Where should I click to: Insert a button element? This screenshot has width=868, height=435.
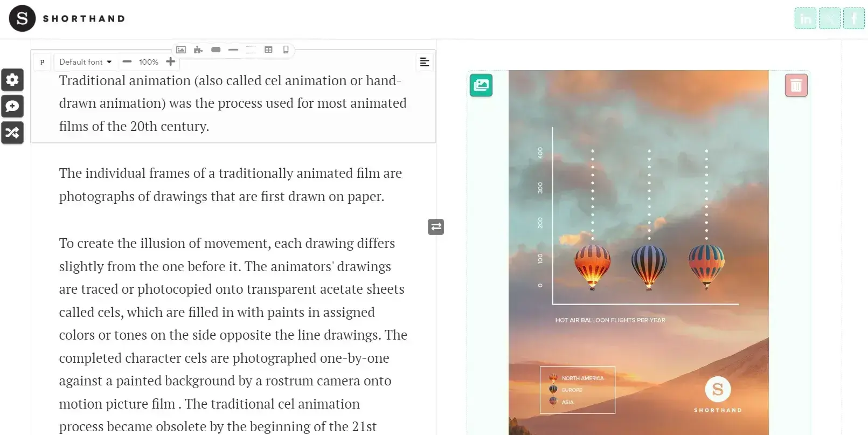pyautogui.click(x=216, y=50)
